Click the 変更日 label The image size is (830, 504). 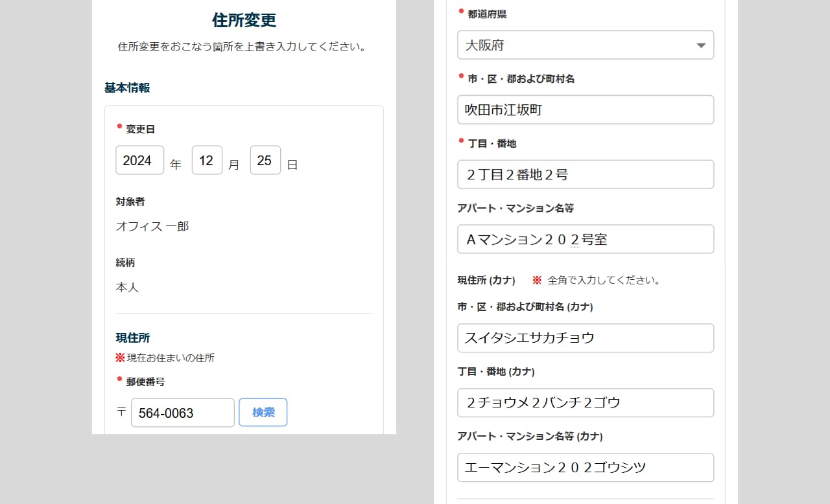tap(141, 129)
